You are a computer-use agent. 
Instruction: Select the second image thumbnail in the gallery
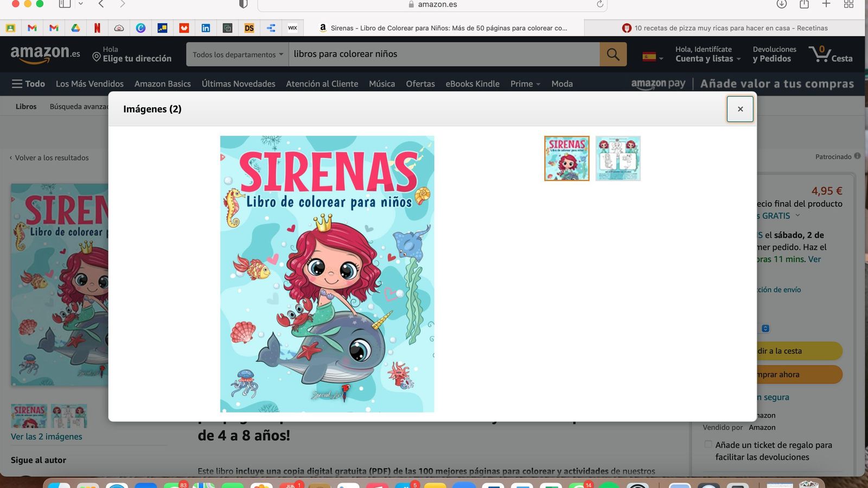[618, 158]
